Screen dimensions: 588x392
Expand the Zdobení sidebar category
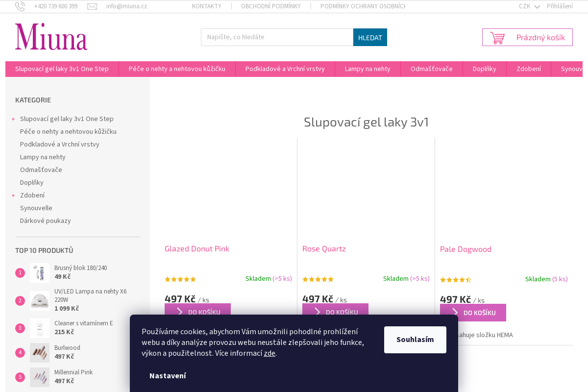pos(13,196)
